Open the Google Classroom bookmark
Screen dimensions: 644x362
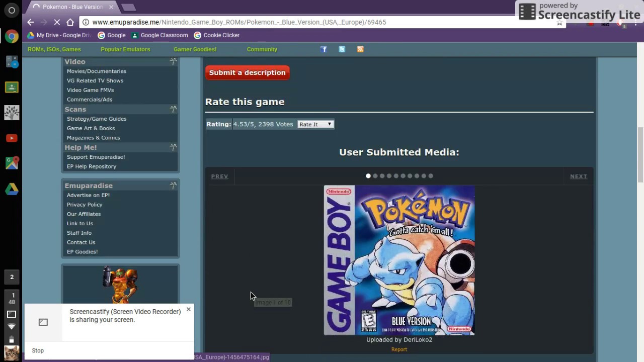pos(159,35)
